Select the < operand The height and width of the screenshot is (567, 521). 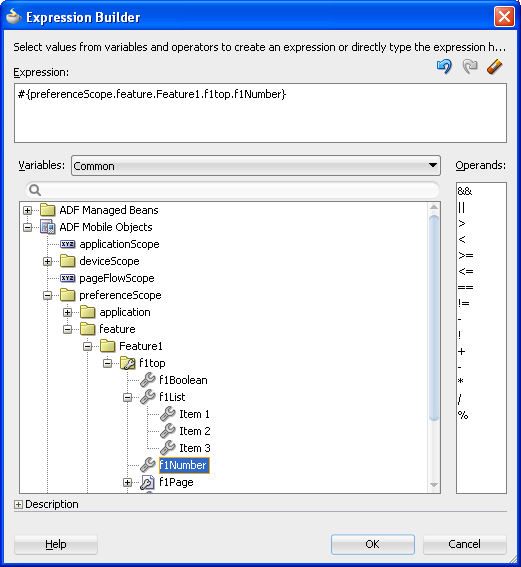coord(462,239)
